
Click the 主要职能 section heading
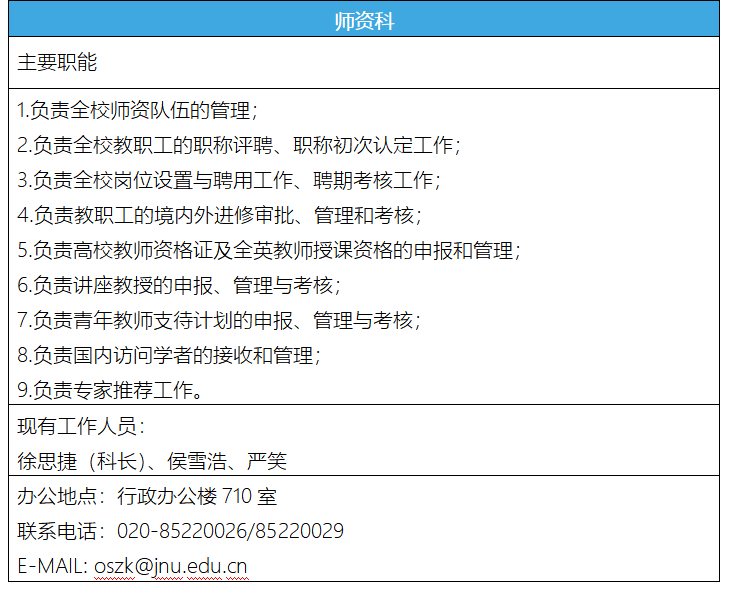(x=57, y=62)
